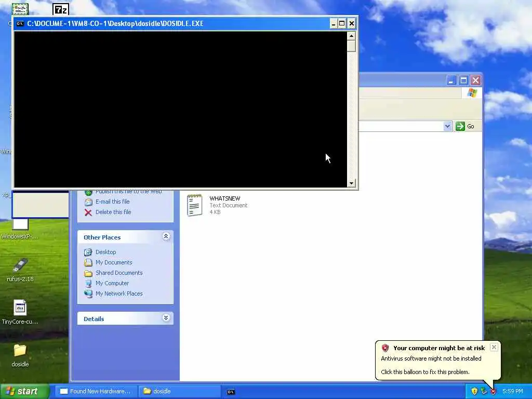Open the DOSIDLE console window system menu icon
This screenshot has height=399, width=532.
coord(20,23)
